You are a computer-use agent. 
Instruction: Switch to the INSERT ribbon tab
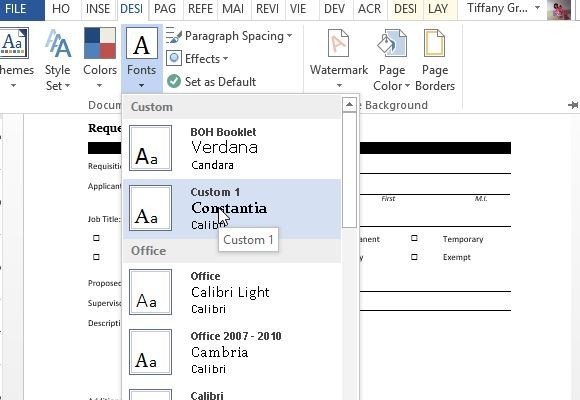(x=98, y=9)
